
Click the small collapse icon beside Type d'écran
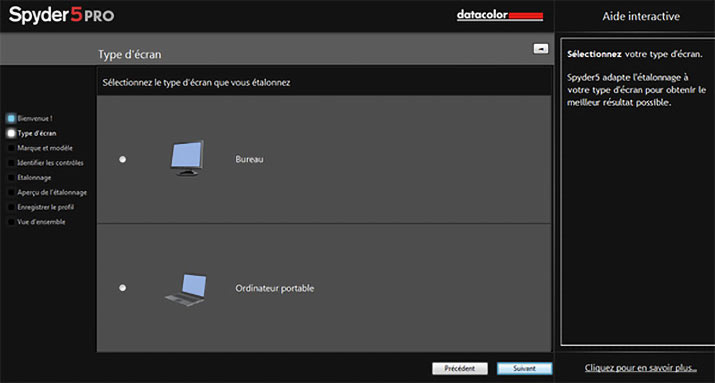(541, 49)
